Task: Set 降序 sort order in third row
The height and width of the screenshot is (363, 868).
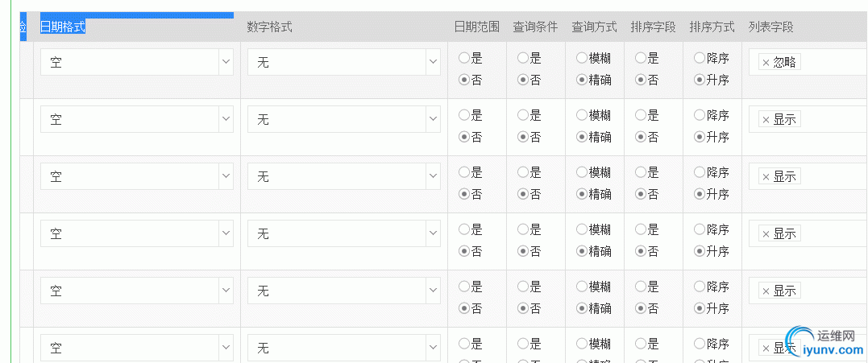Action: click(x=700, y=172)
